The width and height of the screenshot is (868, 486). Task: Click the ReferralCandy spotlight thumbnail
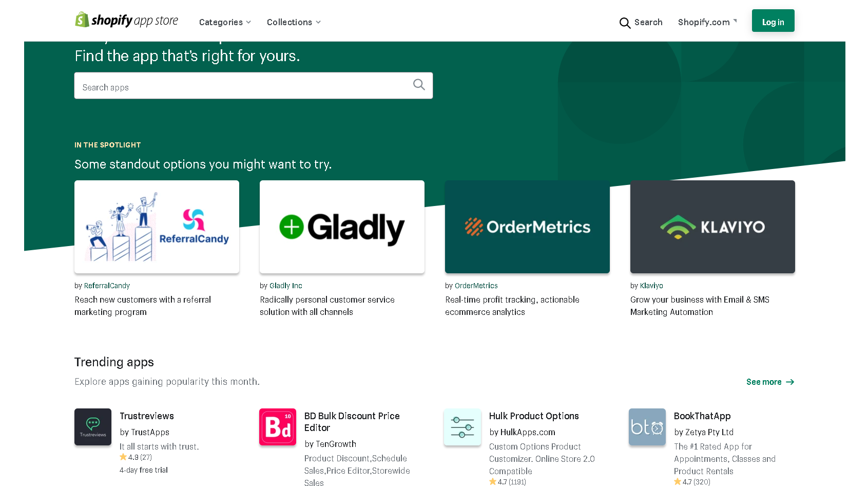click(157, 227)
